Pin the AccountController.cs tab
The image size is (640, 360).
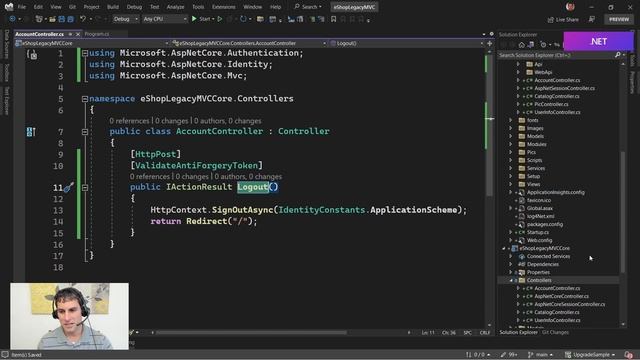70,34
